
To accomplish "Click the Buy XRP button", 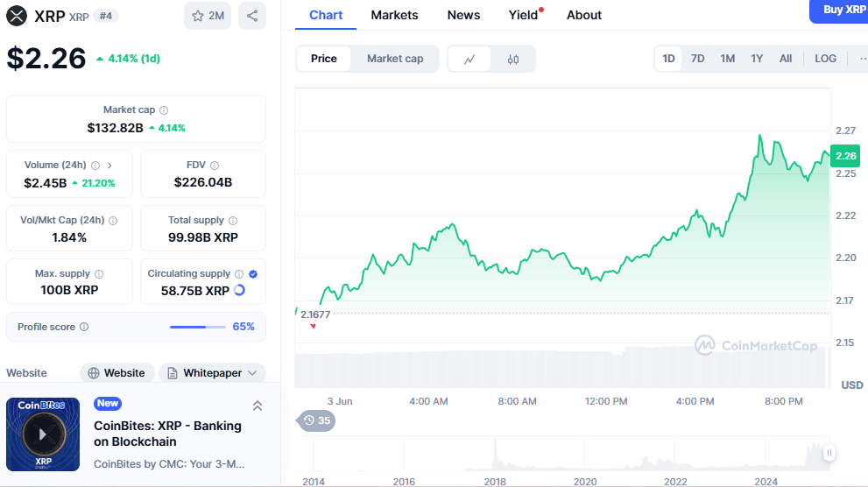I will point(839,11).
